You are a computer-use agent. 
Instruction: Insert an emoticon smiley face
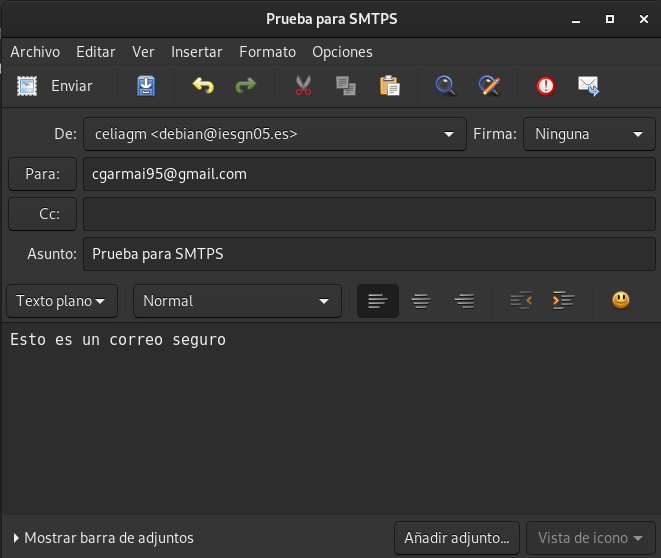(x=621, y=300)
